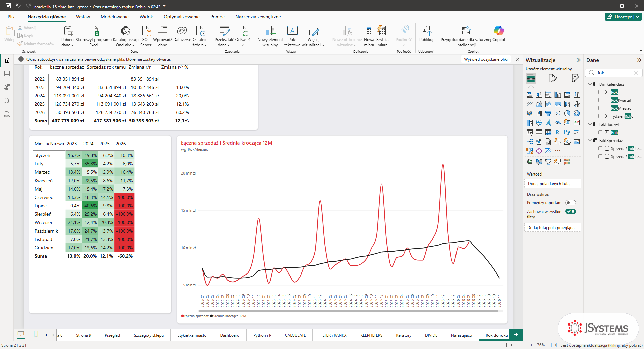Click Nowa miara in the ribbon
This screenshot has width=644, height=349.
click(x=369, y=36)
